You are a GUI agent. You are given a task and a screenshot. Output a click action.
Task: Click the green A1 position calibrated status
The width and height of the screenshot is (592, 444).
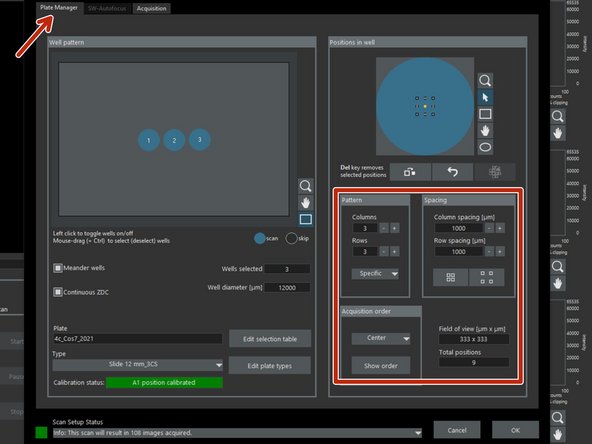coord(164,382)
